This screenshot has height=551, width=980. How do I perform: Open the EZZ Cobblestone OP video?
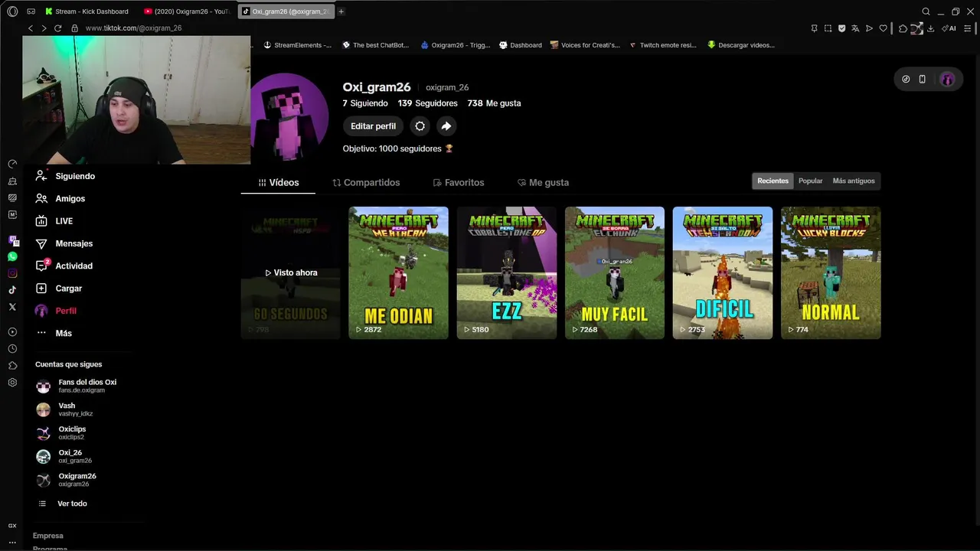tap(506, 272)
